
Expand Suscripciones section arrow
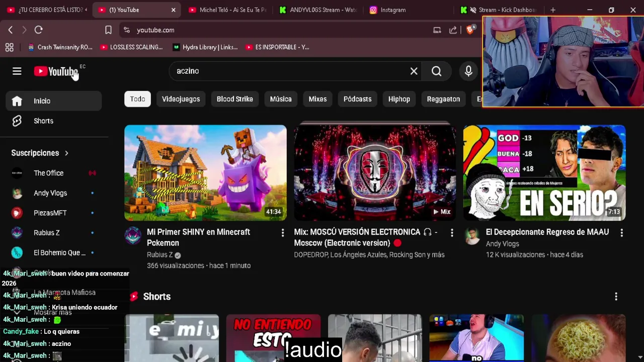pyautogui.click(x=66, y=153)
